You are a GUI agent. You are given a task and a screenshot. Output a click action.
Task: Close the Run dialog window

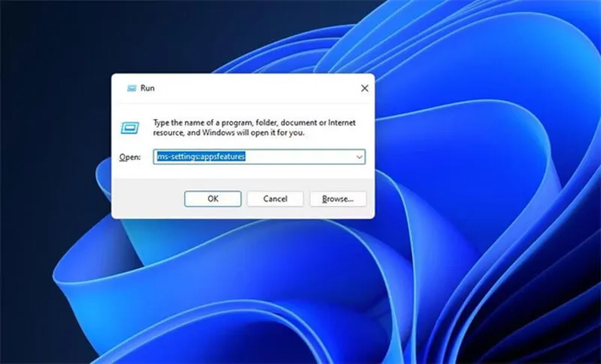364,89
